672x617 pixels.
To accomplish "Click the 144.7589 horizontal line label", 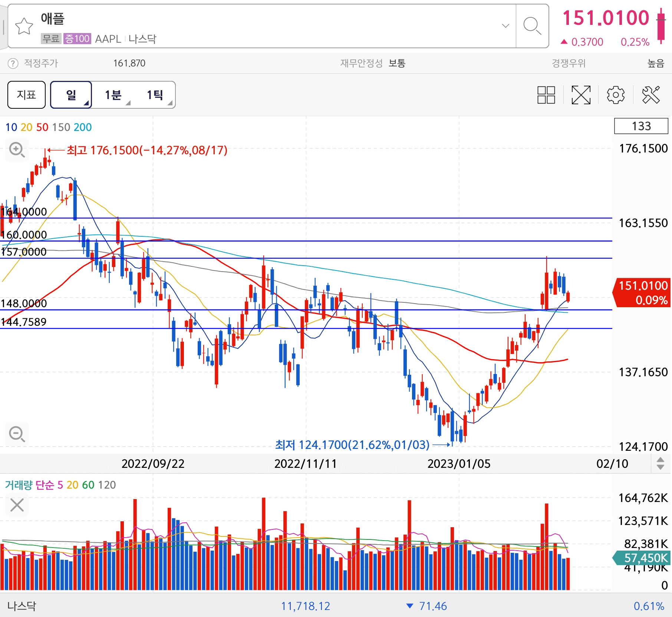I will coord(24,322).
